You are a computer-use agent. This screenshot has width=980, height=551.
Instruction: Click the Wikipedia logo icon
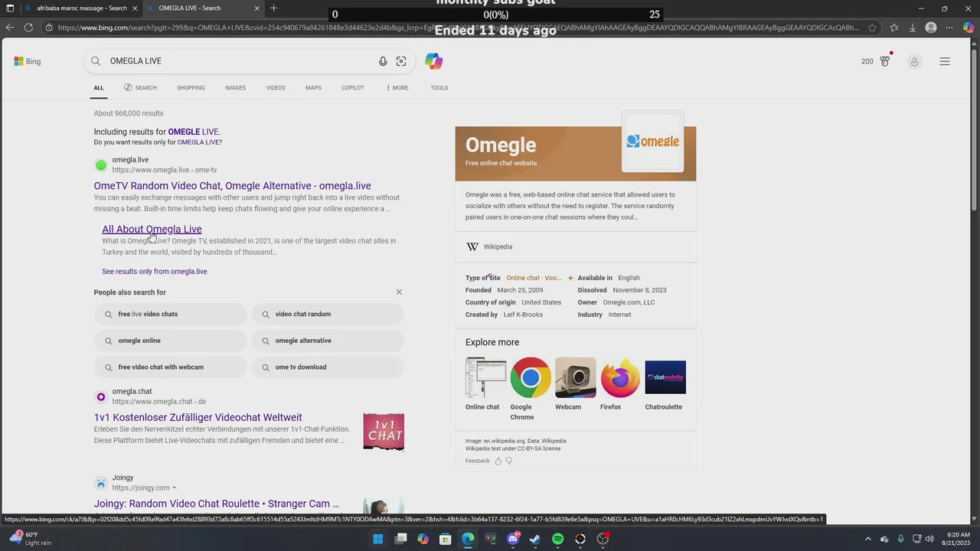(472, 246)
